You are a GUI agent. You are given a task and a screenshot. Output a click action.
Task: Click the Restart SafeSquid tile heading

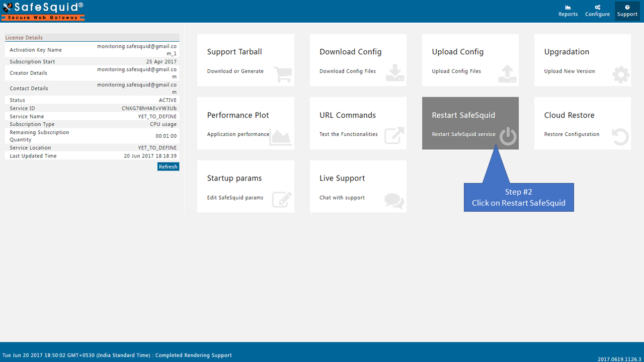coord(463,115)
